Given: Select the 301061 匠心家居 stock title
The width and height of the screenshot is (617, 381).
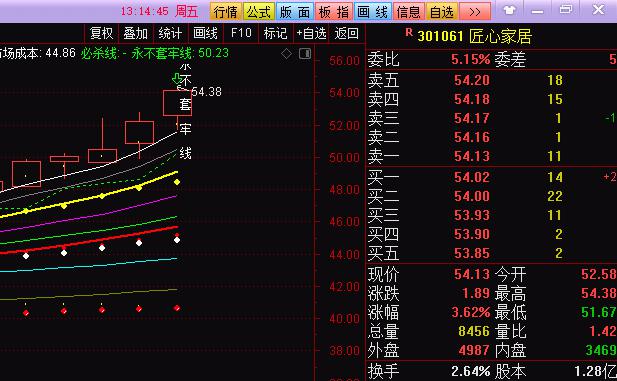Looking at the screenshot, I should click(x=475, y=37).
